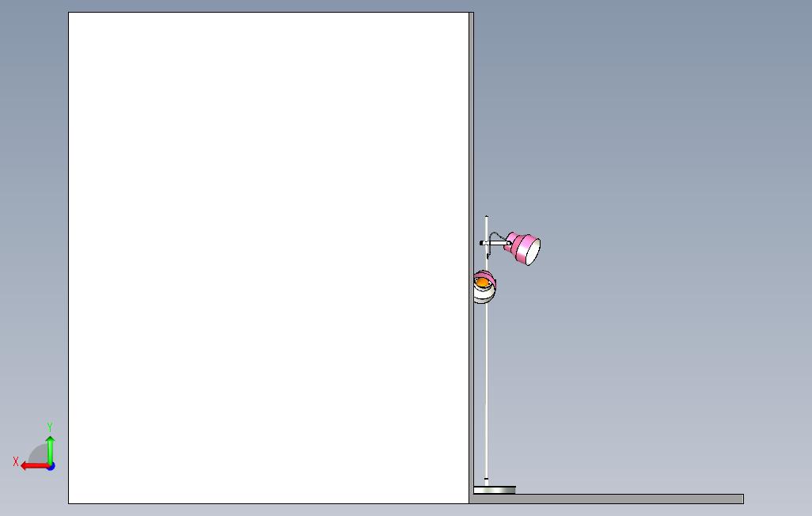Click the green Y axis arrow

[x=50, y=450]
